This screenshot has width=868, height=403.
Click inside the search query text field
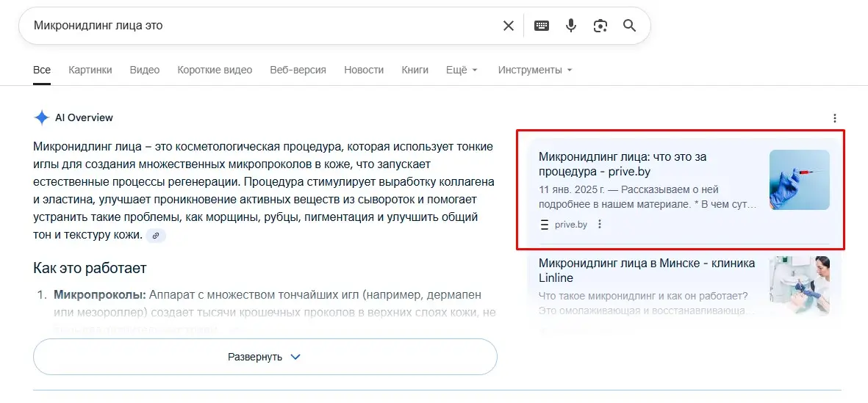point(257,26)
